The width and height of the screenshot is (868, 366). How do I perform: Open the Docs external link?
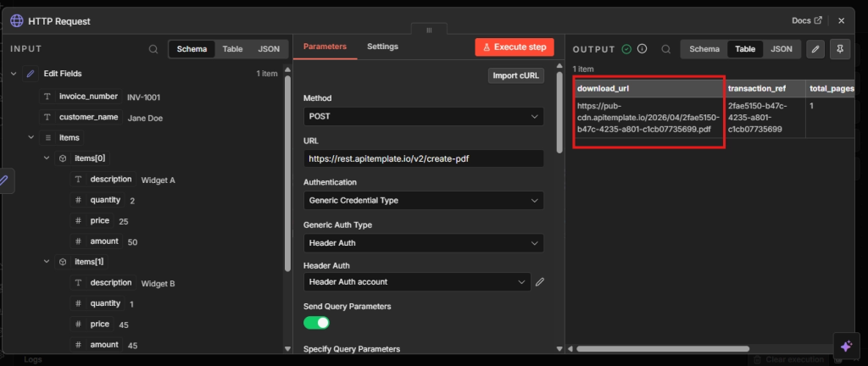pos(806,20)
